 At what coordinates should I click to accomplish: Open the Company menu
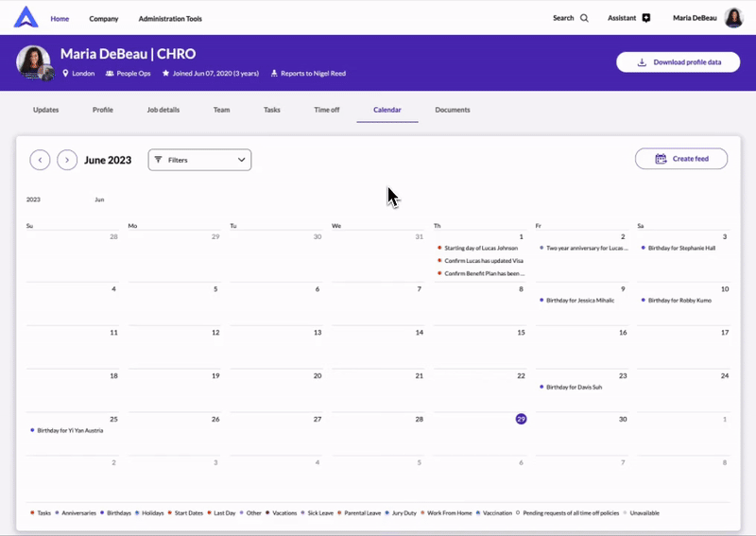(104, 19)
